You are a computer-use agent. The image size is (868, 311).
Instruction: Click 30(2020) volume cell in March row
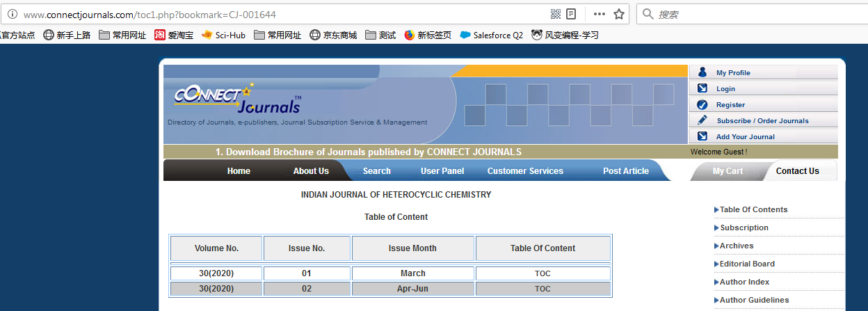[x=216, y=273]
